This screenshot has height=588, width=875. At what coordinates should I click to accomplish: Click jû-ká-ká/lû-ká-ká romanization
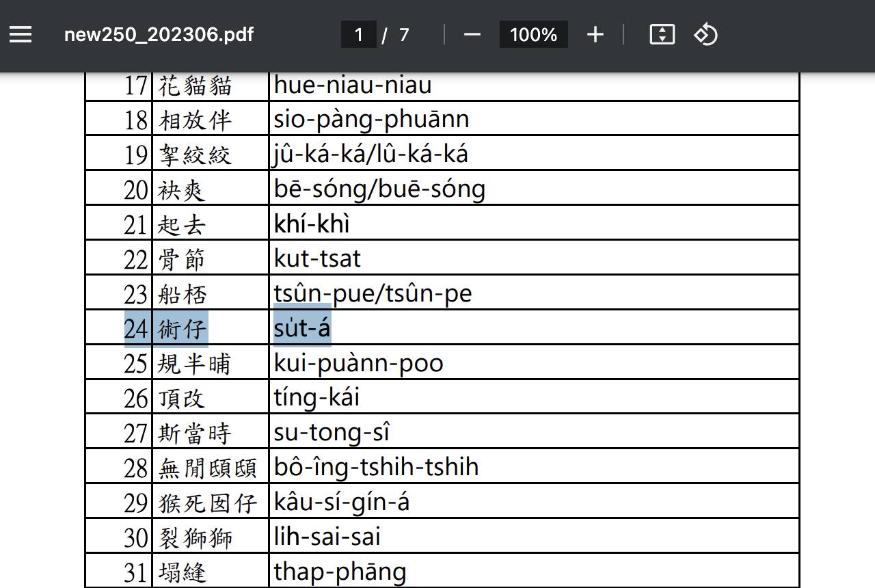[371, 153]
